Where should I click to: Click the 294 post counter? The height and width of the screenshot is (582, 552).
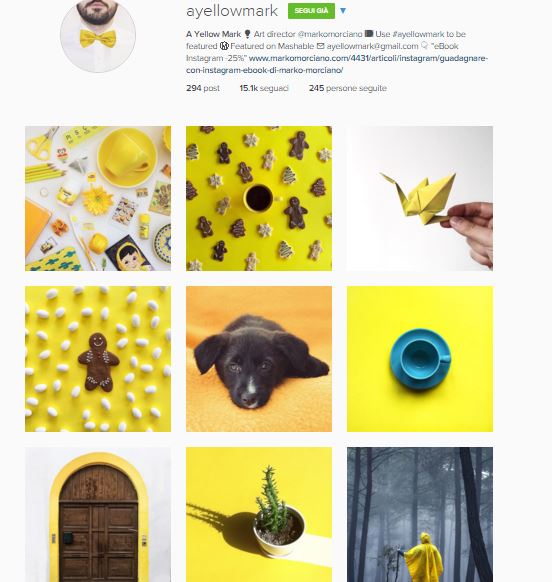pos(203,88)
